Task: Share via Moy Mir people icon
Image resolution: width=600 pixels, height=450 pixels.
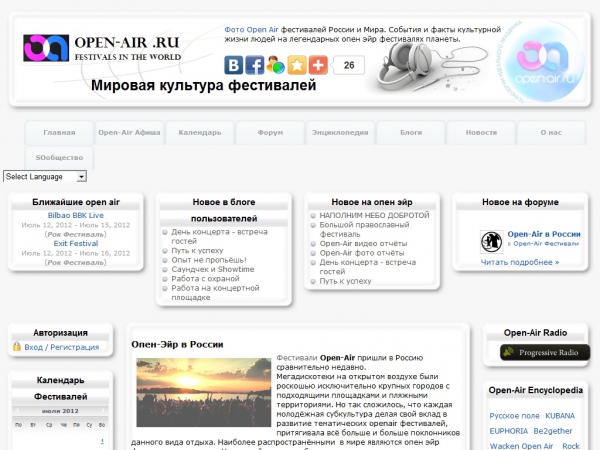Action: point(276,65)
